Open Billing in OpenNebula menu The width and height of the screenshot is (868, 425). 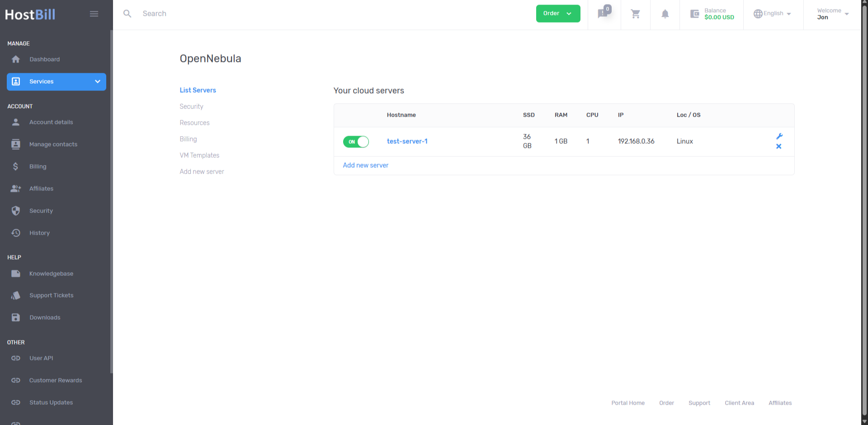188,139
